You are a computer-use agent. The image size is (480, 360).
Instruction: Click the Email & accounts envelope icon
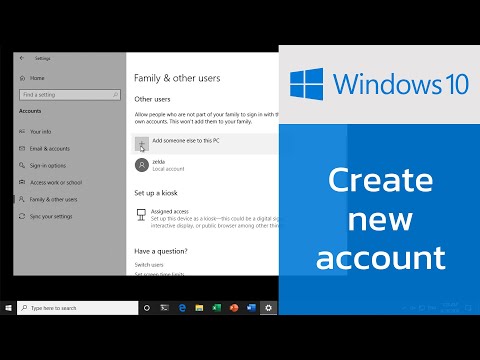click(x=22, y=148)
